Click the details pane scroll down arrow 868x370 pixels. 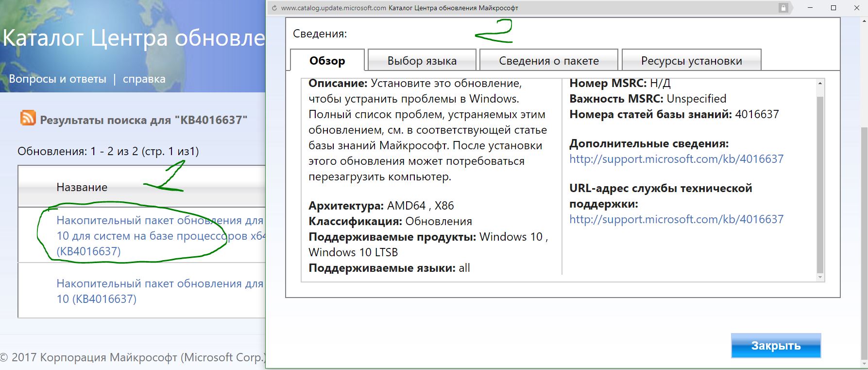[x=820, y=277]
